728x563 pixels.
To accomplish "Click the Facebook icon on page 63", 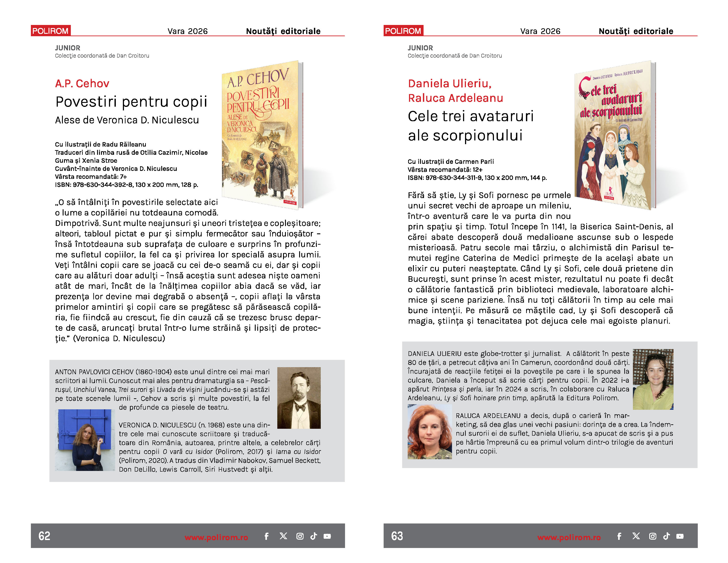I will click(619, 536).
